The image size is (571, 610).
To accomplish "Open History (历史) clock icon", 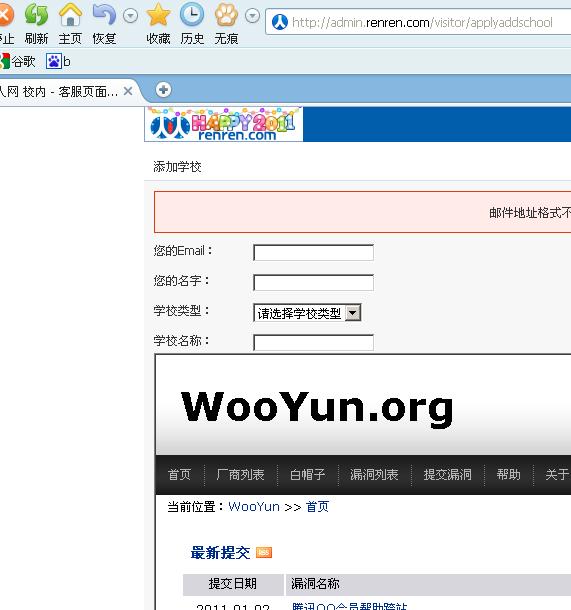I will (192, 15).
